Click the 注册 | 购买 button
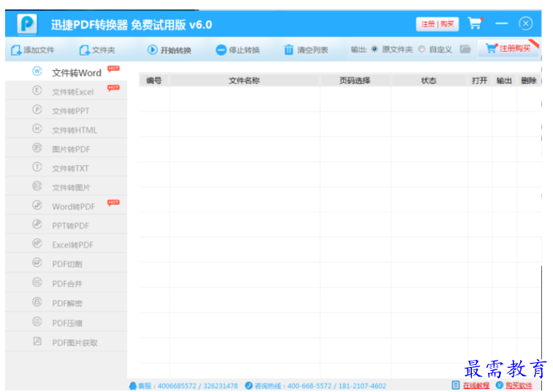553x392 pixels. point(438,24)
